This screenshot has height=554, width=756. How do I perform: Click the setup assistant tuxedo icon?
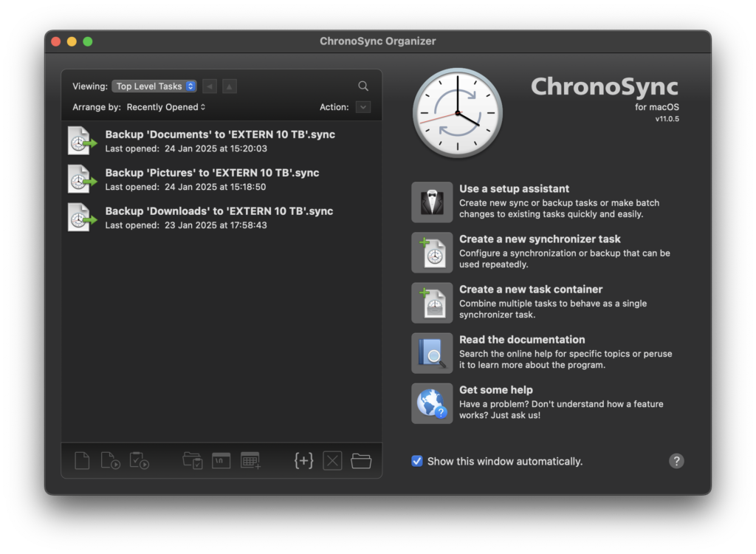click(432, 202)
